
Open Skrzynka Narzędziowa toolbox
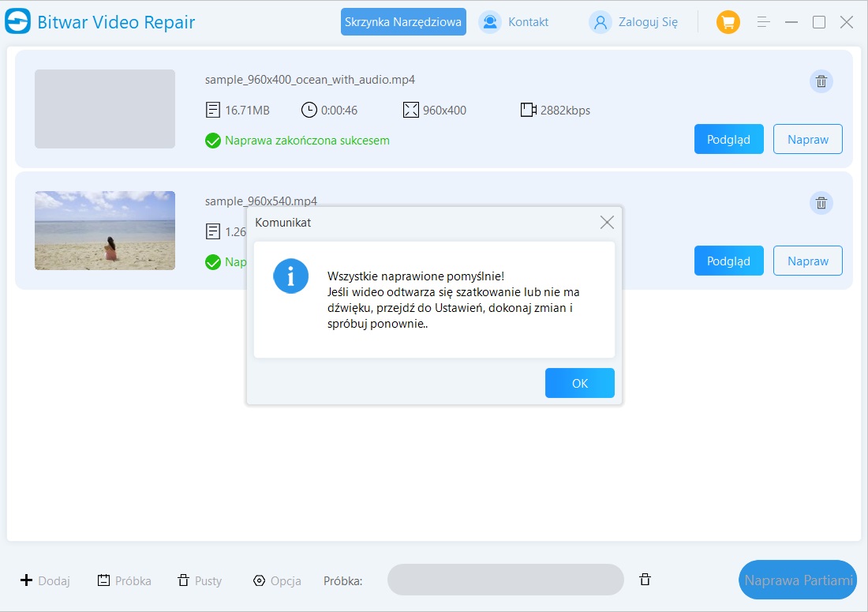coord(403,22)
